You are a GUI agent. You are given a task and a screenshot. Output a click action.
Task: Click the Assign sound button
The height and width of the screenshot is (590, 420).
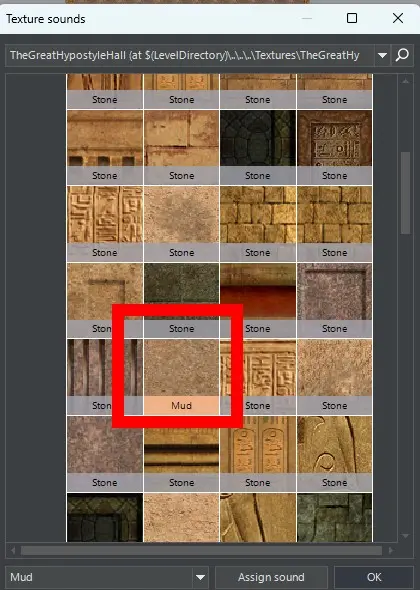[x=271, y=577]
